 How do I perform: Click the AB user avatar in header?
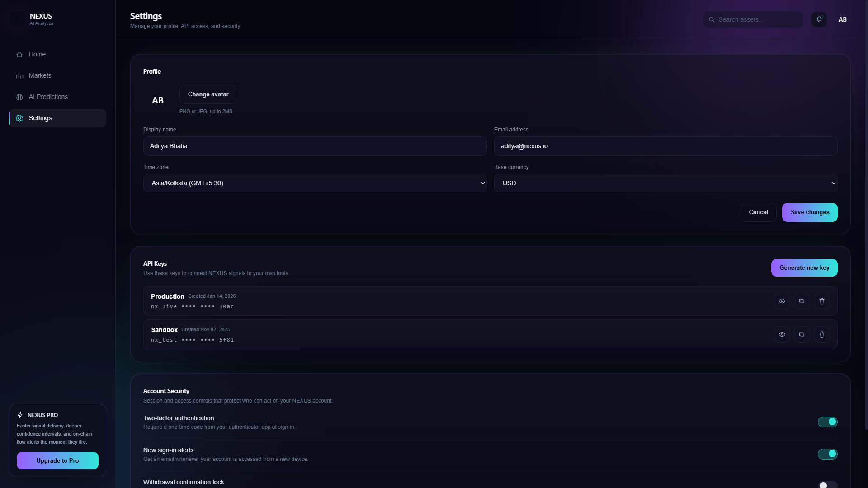[842, 19]
